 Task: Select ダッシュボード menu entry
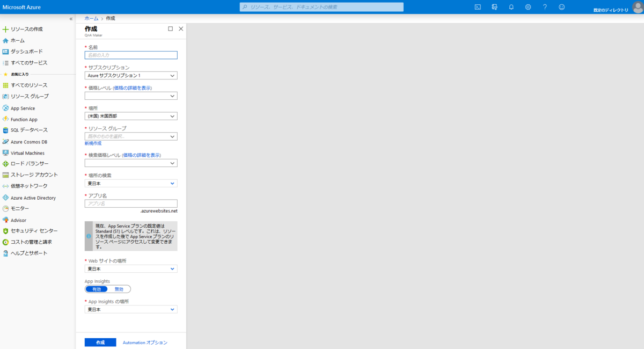(x=27, y=52)
